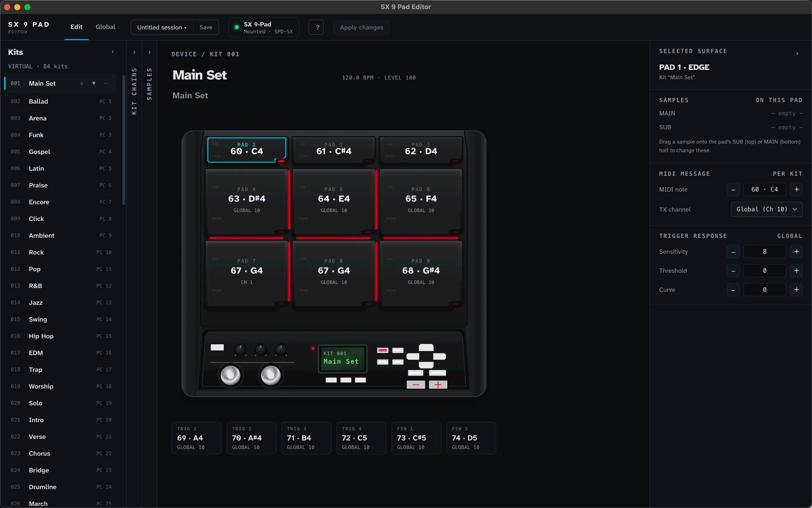
Task: Click the 120.0 BPM · LEVEL 100 text
Action: click(379, 77)
